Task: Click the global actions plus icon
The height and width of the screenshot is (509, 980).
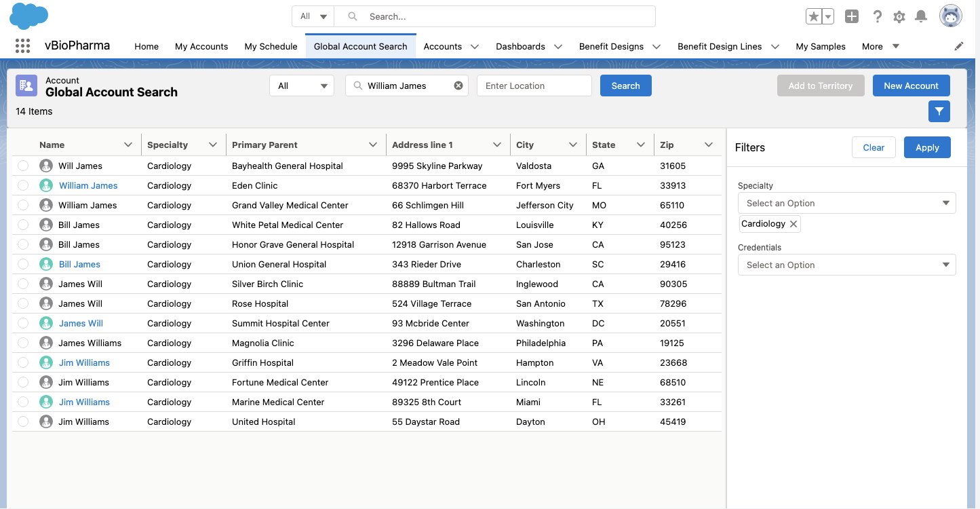Action: tap(852, 17)
